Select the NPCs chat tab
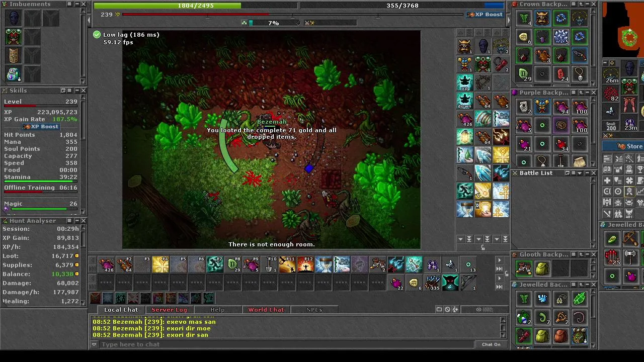This screenshot has height=362, width=644. point(314,310)
